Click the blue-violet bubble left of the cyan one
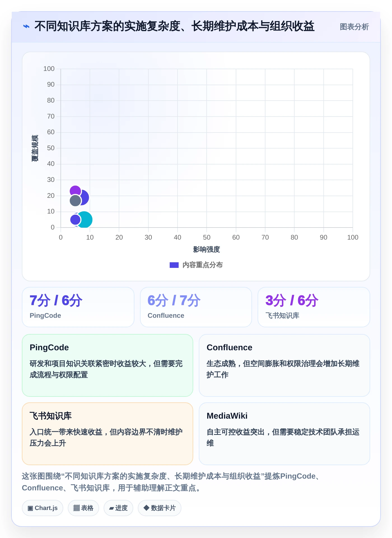392x538 pixels. coord(75,219)
